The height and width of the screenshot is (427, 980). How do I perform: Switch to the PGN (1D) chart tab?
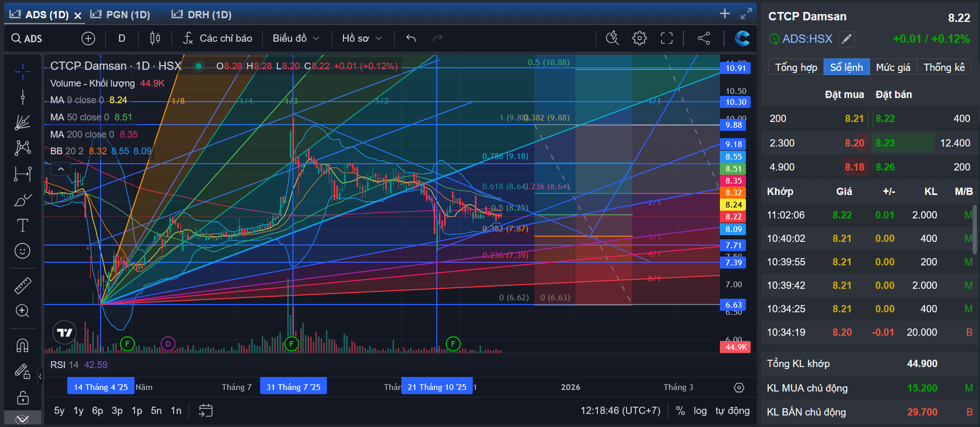[120, 15]
